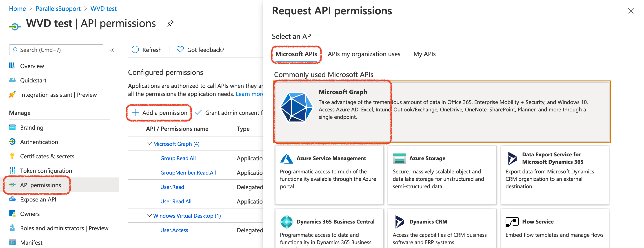Click the Azure Service Management icon
The width and height of the screenshot is (644, 248).
(286, 159)
